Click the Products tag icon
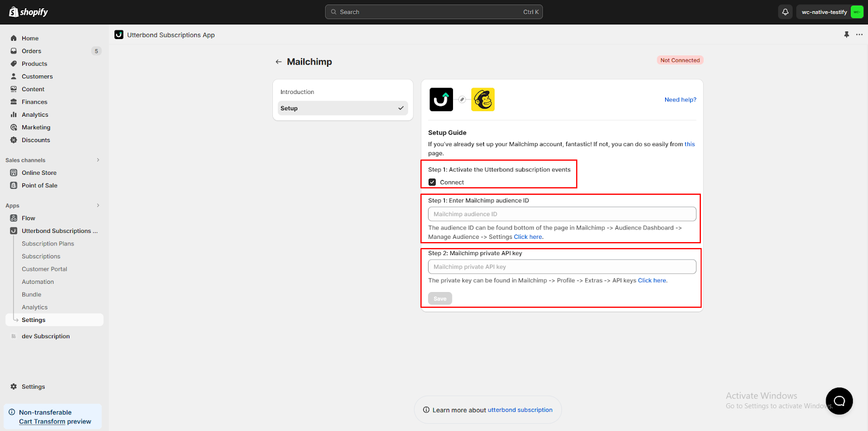868x431 pixels. coord(14,64)
